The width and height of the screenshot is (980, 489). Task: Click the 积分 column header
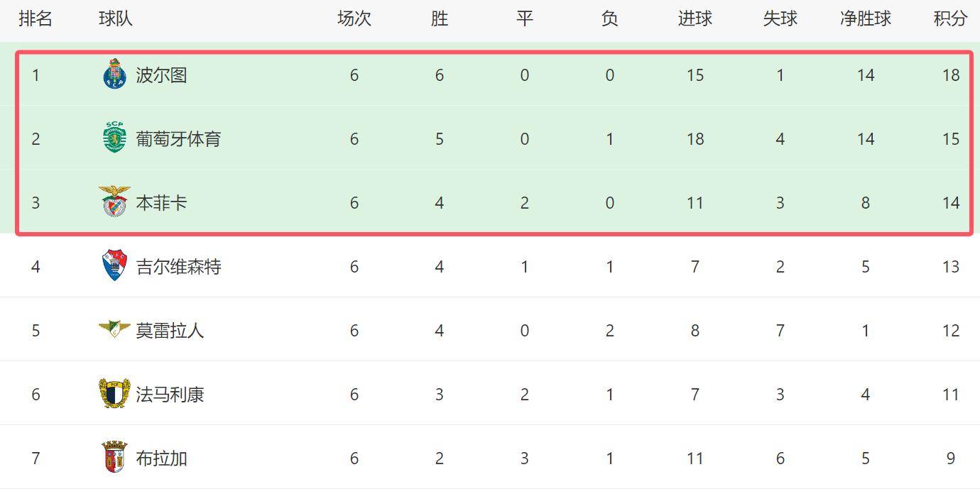[x=950, y=19]
